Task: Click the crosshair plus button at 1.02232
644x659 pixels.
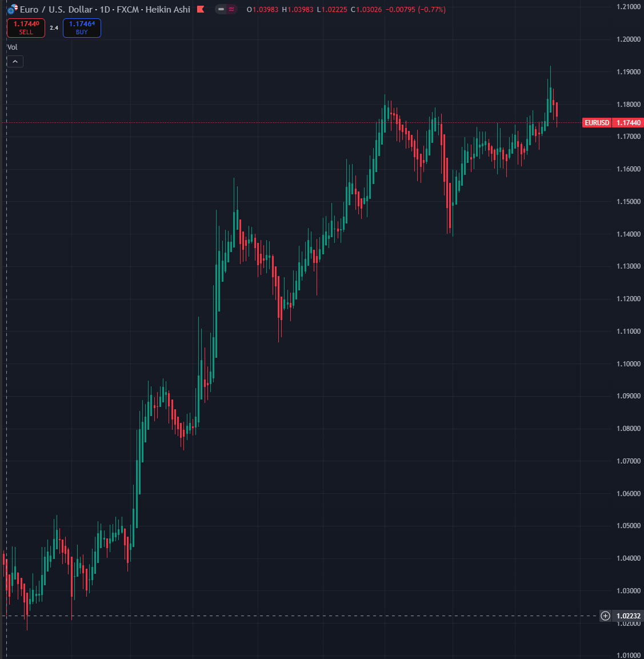Action: pos(605,616)
